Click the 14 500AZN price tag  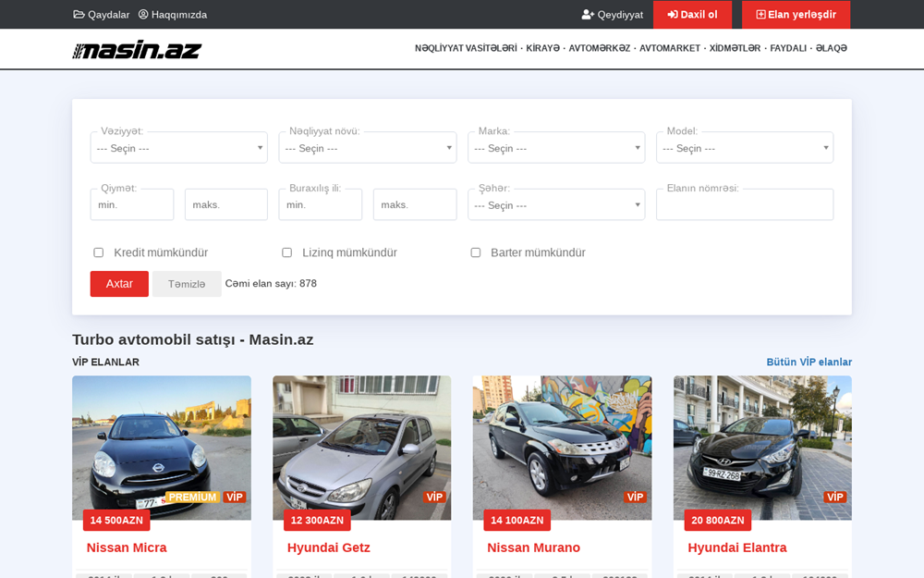pos(116,520)
